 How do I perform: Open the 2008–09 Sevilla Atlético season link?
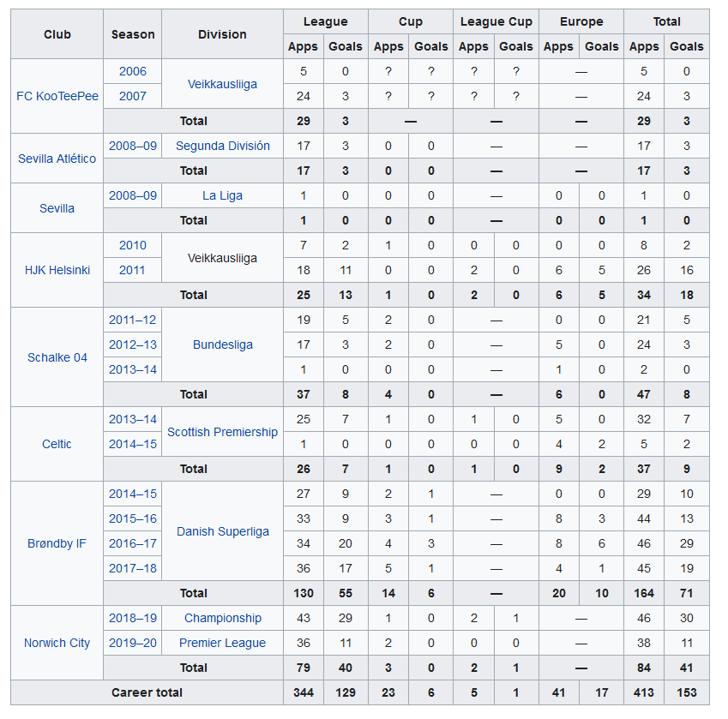pyautogui.click(x=133, y=146)
